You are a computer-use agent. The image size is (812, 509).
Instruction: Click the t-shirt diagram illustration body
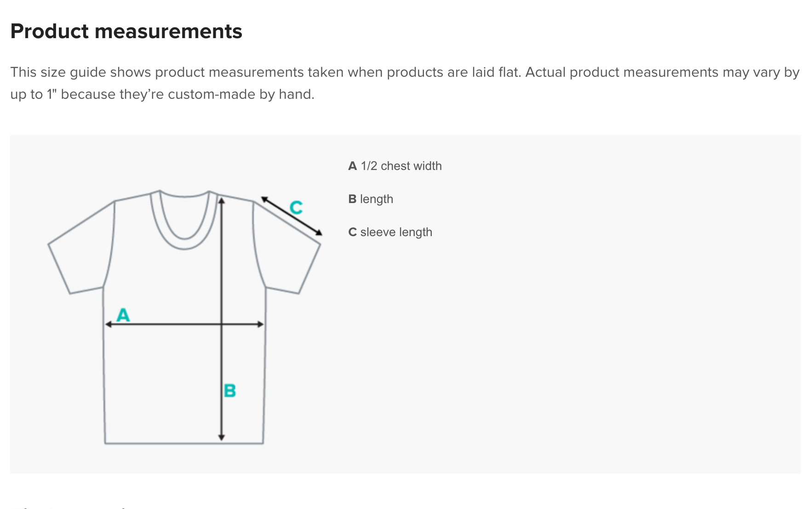[184, 317]
